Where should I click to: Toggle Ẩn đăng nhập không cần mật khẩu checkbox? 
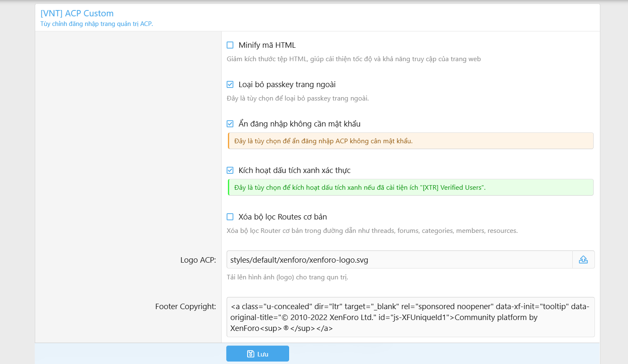click(x=230, y=124)
